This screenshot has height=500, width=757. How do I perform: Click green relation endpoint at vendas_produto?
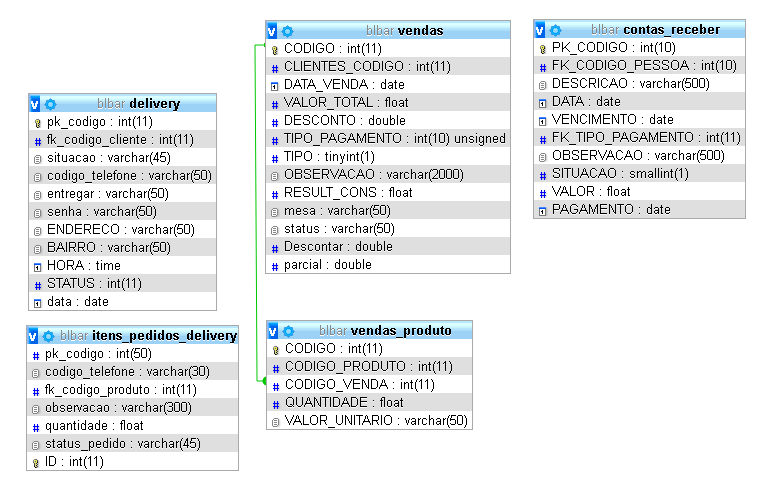[264, 381]
